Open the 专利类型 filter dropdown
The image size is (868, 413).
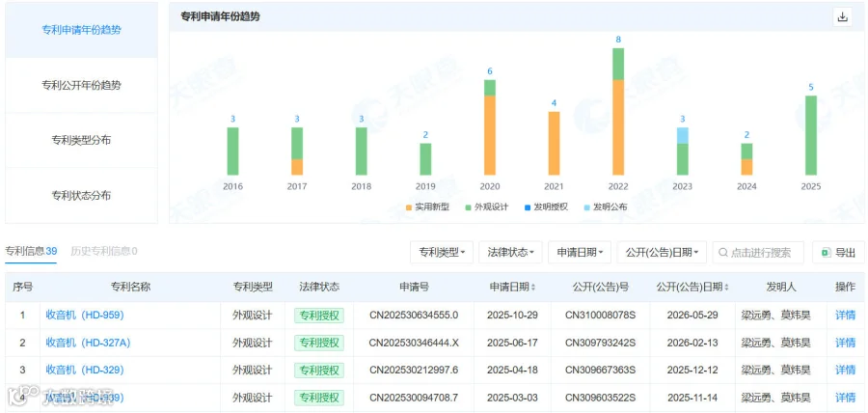pos(442,253)
